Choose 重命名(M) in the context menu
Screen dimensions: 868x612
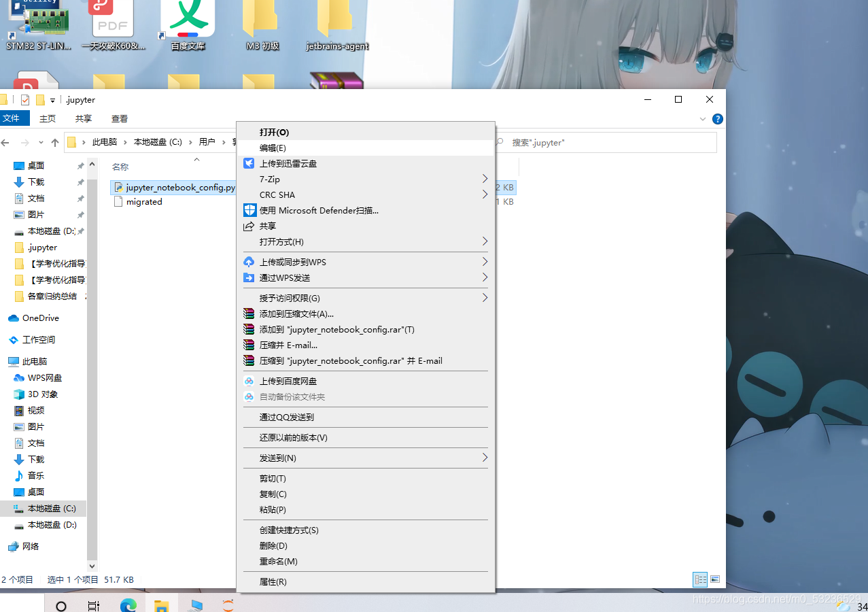pos(366,561)
